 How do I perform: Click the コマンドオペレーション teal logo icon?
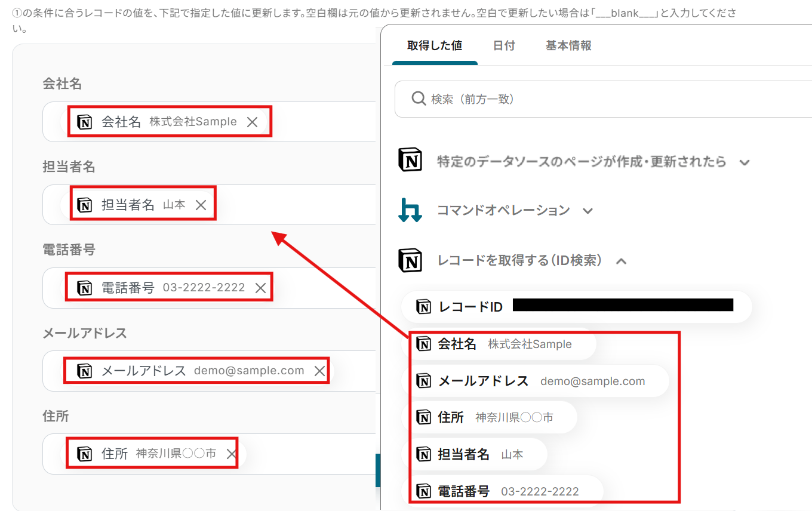410,211
